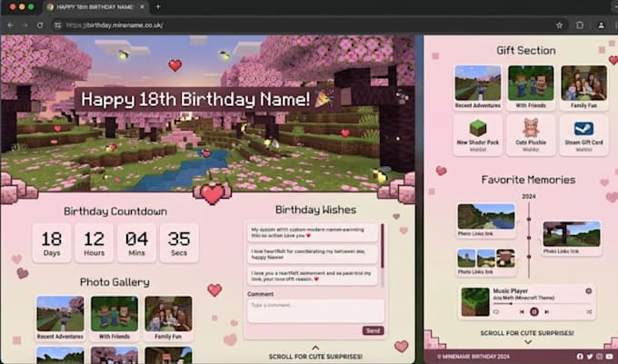
Task: Go back using the browser back arrow
Action: 11,25
